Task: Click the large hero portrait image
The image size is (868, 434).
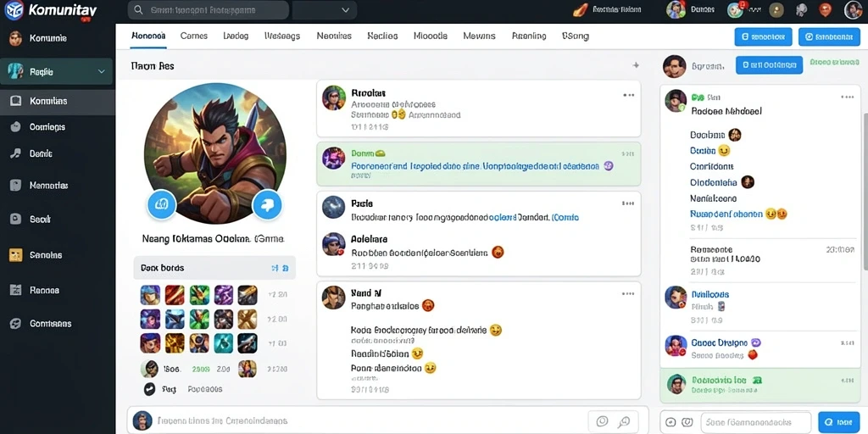Action: point(214,153)
